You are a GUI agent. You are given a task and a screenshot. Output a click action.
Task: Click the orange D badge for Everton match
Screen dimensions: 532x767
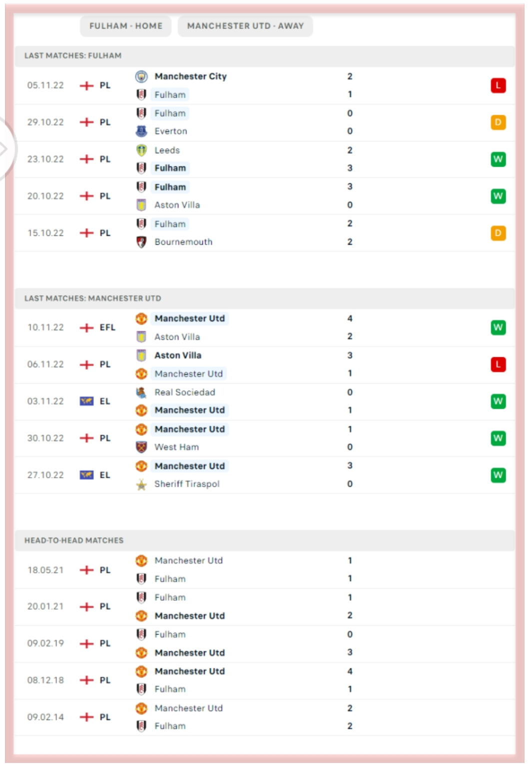coord(498,122)
